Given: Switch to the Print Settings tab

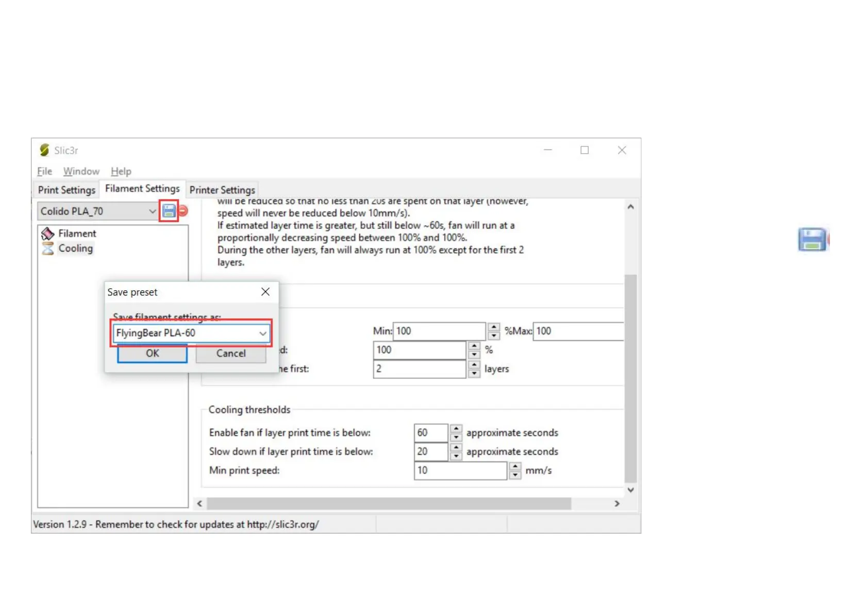Looking at the screenshot, I should [x=66, y=190].
